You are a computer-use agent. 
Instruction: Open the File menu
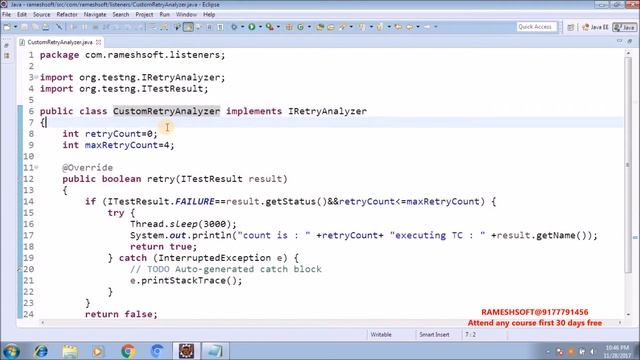6,14
